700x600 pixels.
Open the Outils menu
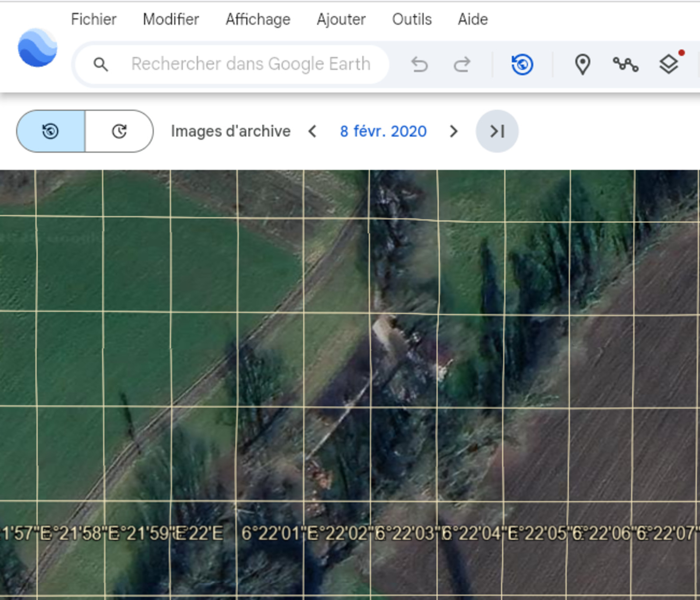pos(412,19)
